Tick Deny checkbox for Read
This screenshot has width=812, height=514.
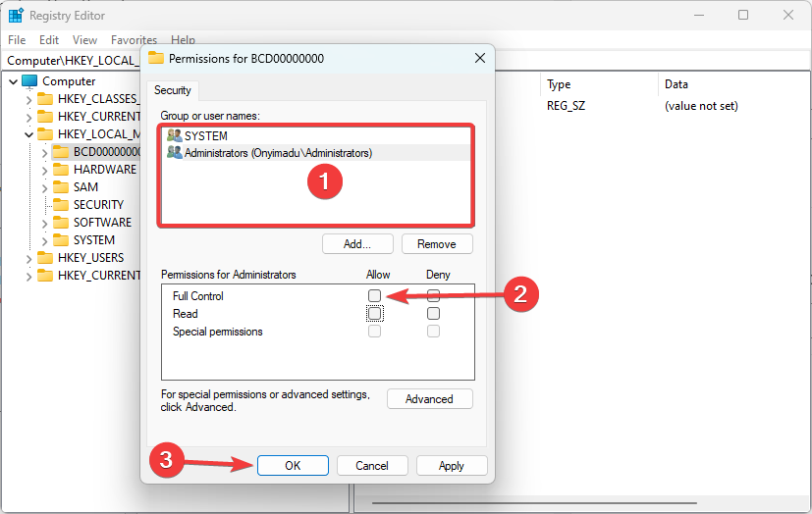point(433,313)
